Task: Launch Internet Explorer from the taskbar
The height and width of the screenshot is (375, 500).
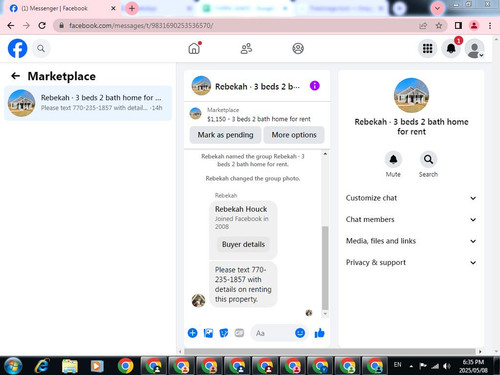Action: [42, 366]
